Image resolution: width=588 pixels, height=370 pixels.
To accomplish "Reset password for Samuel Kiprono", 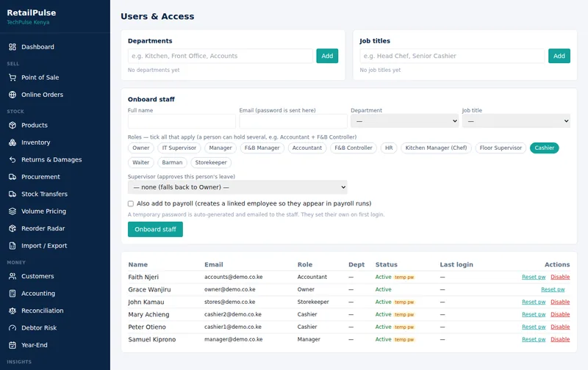I will click(534, 339).
